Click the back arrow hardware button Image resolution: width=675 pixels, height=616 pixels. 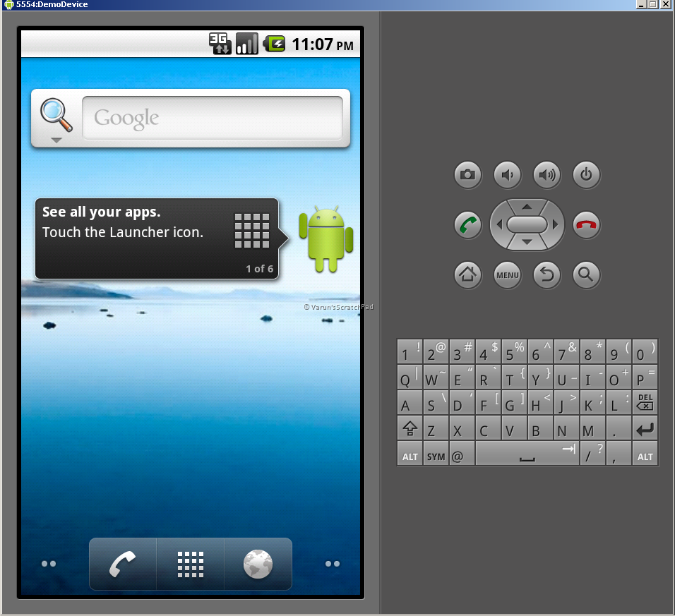546,274
